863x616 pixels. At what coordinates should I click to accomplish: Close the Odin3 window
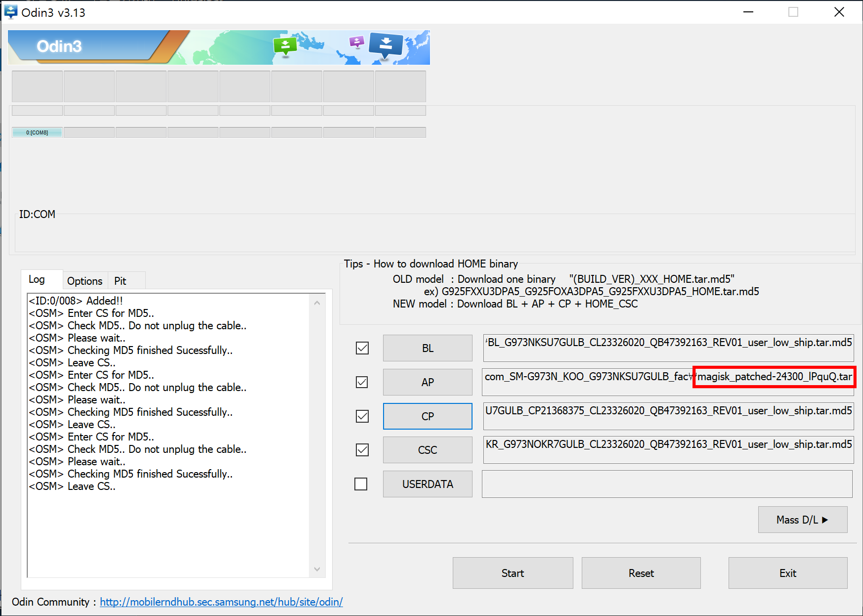[x=839, y=12]
